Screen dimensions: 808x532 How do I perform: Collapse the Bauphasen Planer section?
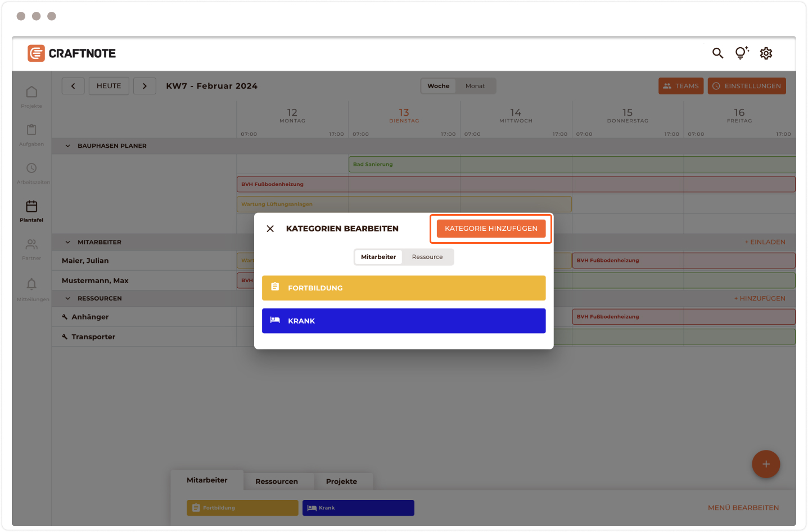68,146
